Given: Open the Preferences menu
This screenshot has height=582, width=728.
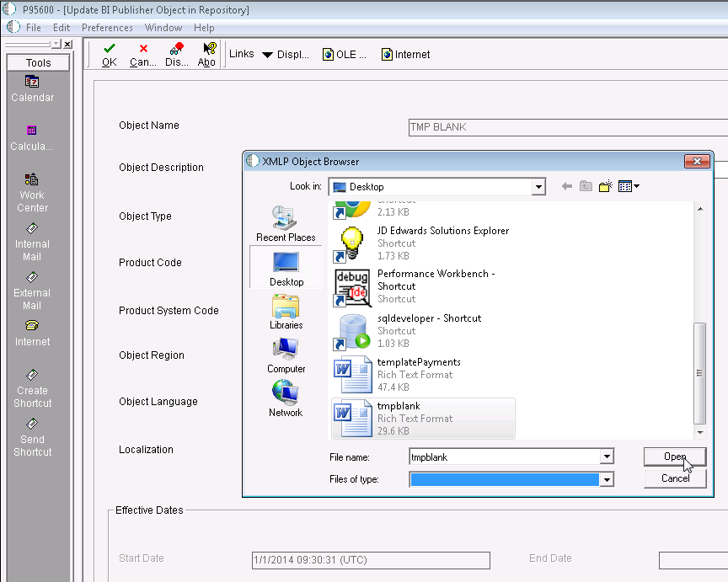Looking at the screenshot, I should click(107, 28).
